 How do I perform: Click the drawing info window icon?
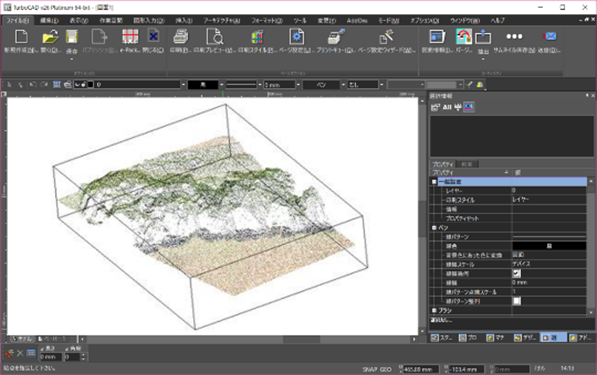click(x=437, y=37)
